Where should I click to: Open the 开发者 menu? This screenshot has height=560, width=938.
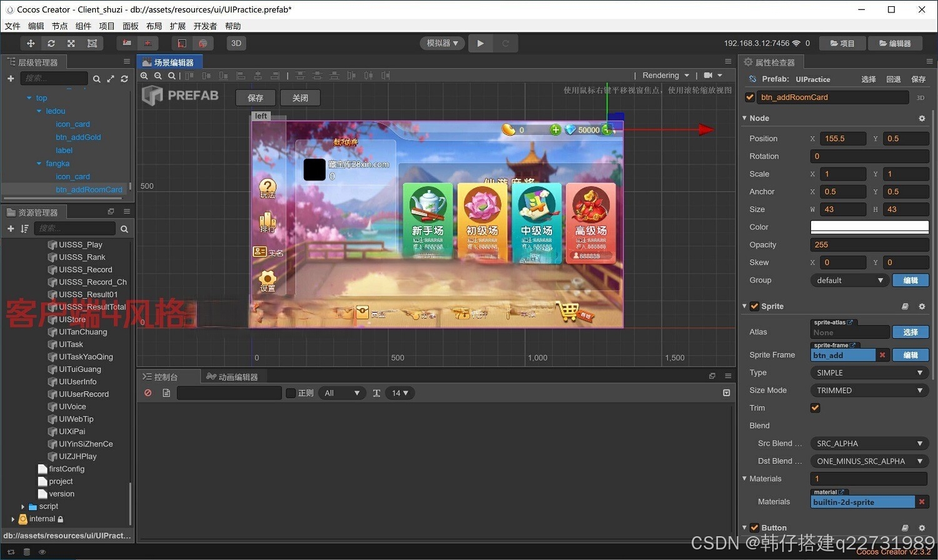205,26
